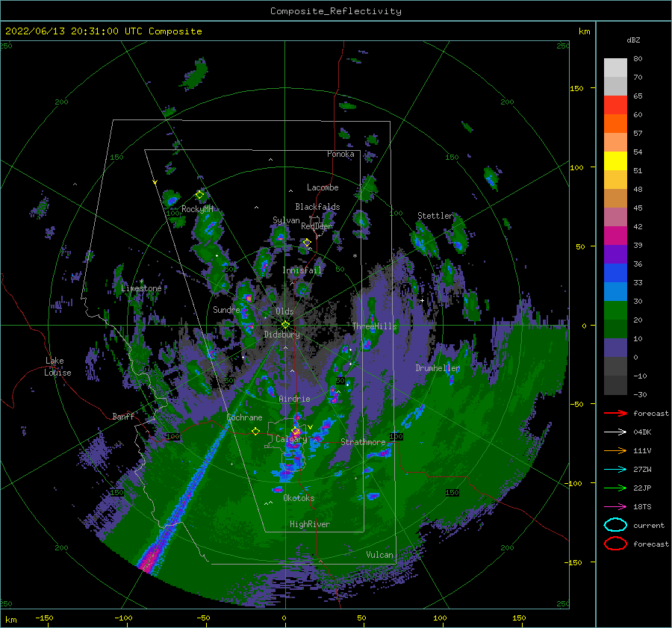This screenshot has height=628, width=672.
Task: Click the orange 111V arrow symbol
Action: coord(615,450)
